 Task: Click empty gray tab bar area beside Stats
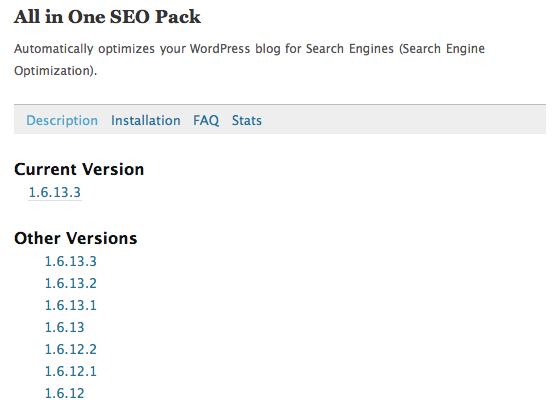point(404,120)
